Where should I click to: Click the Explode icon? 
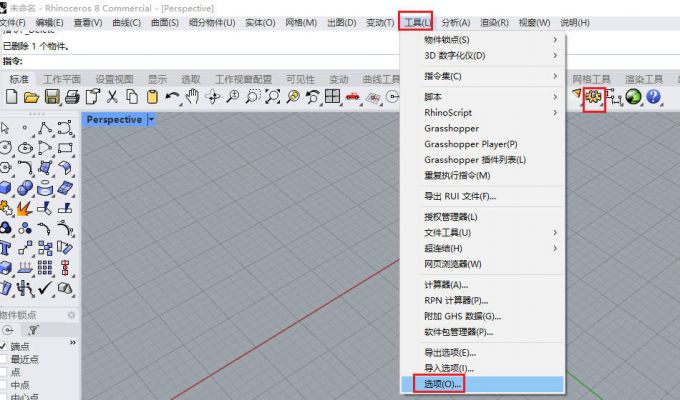(x=25, y=208)
